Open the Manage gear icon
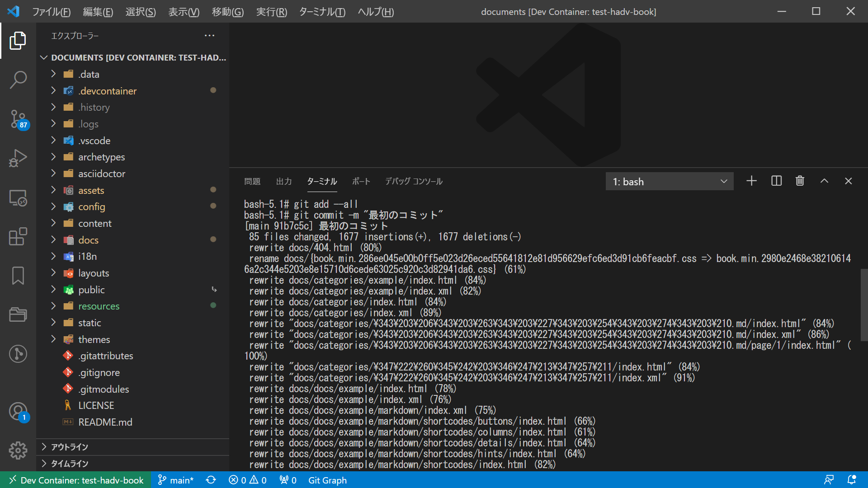The width and height of the screenshot is (868, 488). tap(18, 450)
